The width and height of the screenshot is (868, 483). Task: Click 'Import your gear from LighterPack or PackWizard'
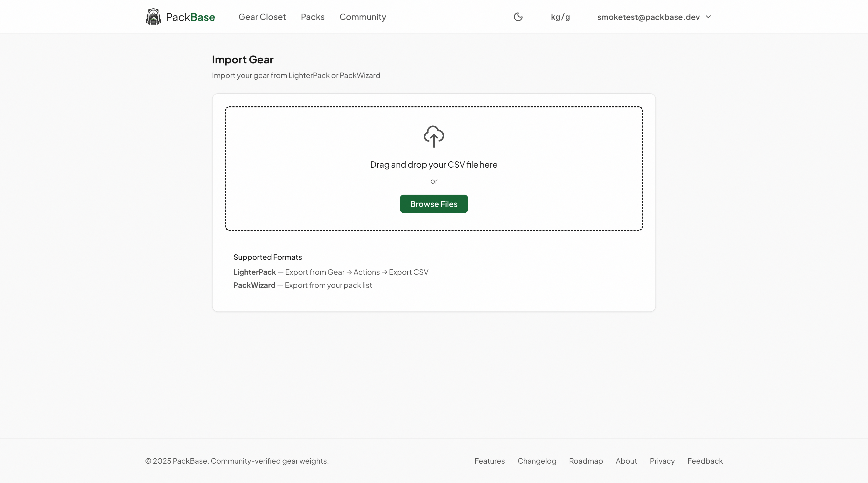(x=296, y=75)
